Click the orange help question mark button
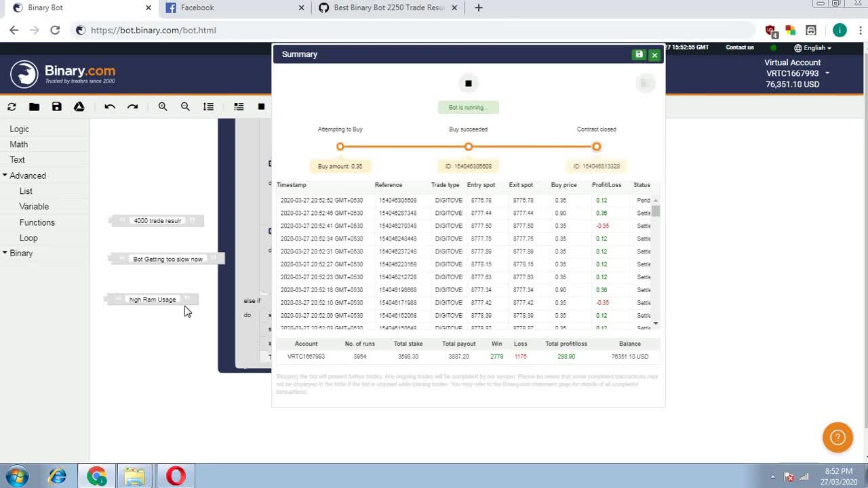Viewport: 868px width, 488px height. pos(837,437)
